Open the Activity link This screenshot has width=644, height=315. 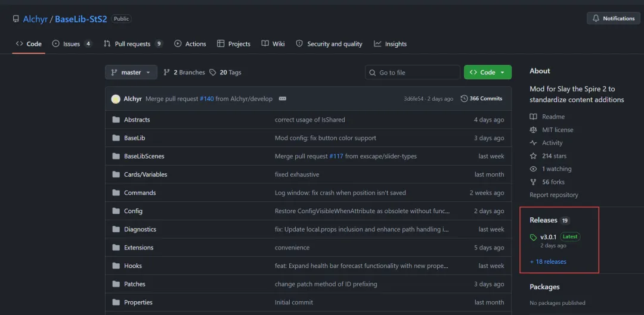[x=546, y=143]
